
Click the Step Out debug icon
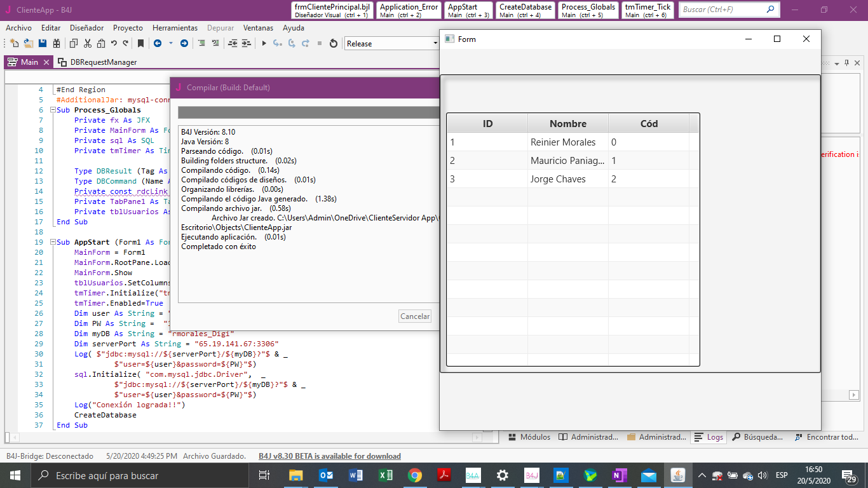(306, 43)
